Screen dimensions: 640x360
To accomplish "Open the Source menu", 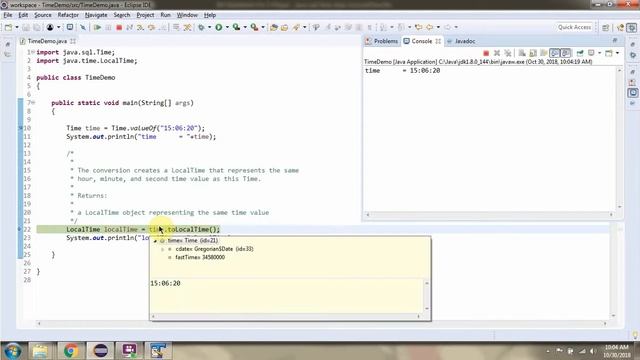I will [x=42, y=15].
